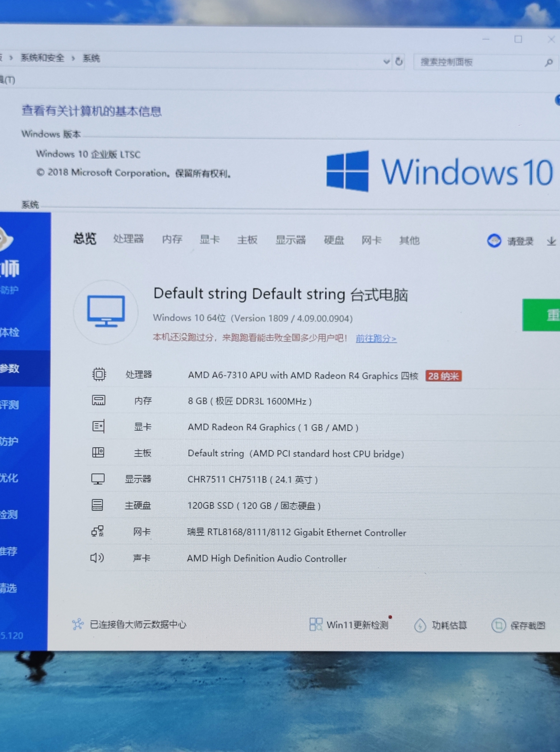Click the 显卡 graphics card icon
The height and width of the screenshot is (752, 560).
pyautogui.click(x=98, y=426)
